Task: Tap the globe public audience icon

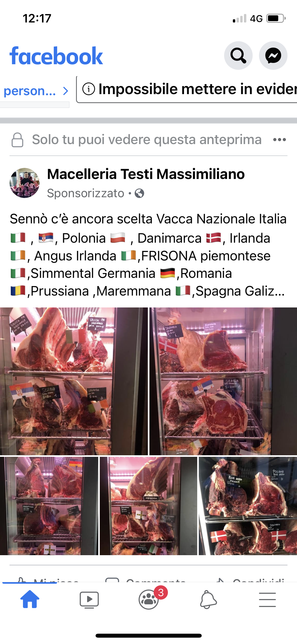Action: [139, 194]
